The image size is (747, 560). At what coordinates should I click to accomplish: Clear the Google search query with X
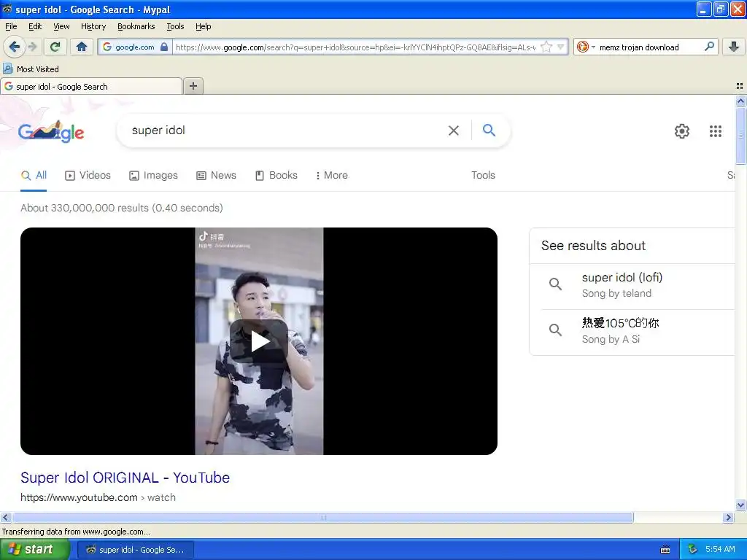tap(454, 131)
